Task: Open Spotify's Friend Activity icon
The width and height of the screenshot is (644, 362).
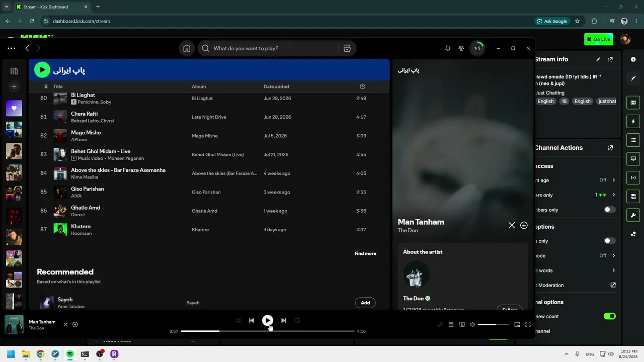Action: pyautogui.click(x=461, y=48)
